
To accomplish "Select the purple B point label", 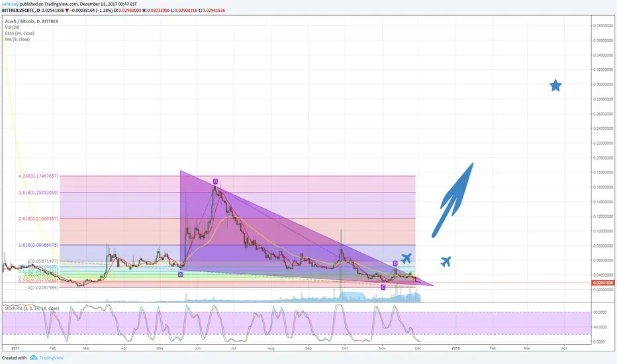I will [215, 181].
